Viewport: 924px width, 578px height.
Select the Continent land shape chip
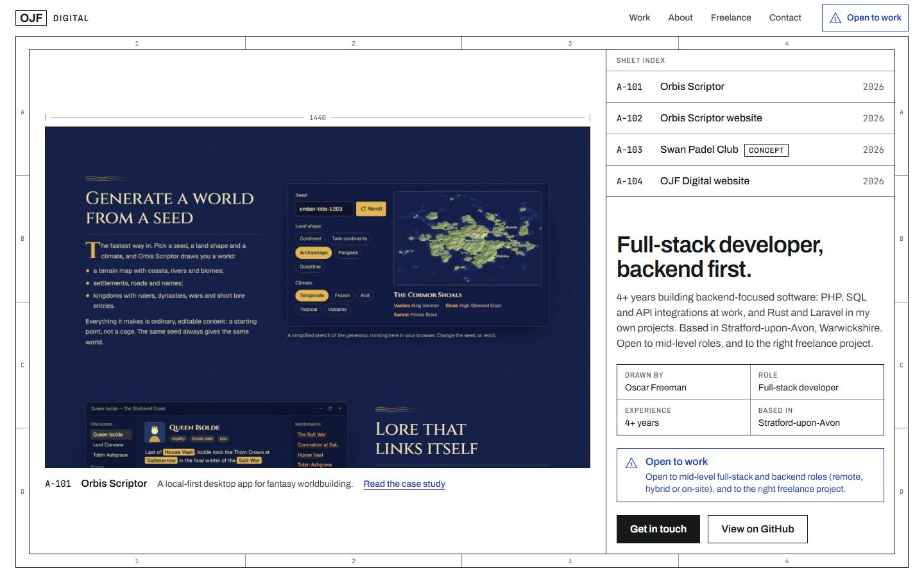pyautogui.click(x=311, y=238)
